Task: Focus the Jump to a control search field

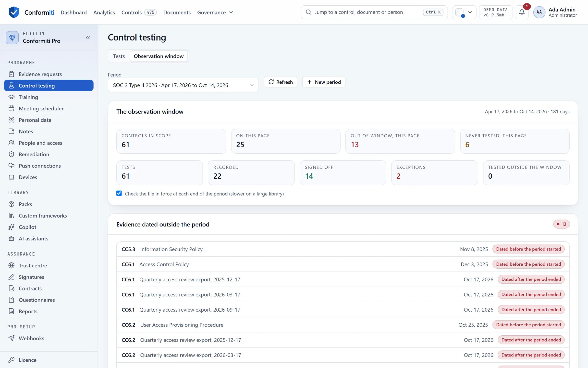Action: 374,12
